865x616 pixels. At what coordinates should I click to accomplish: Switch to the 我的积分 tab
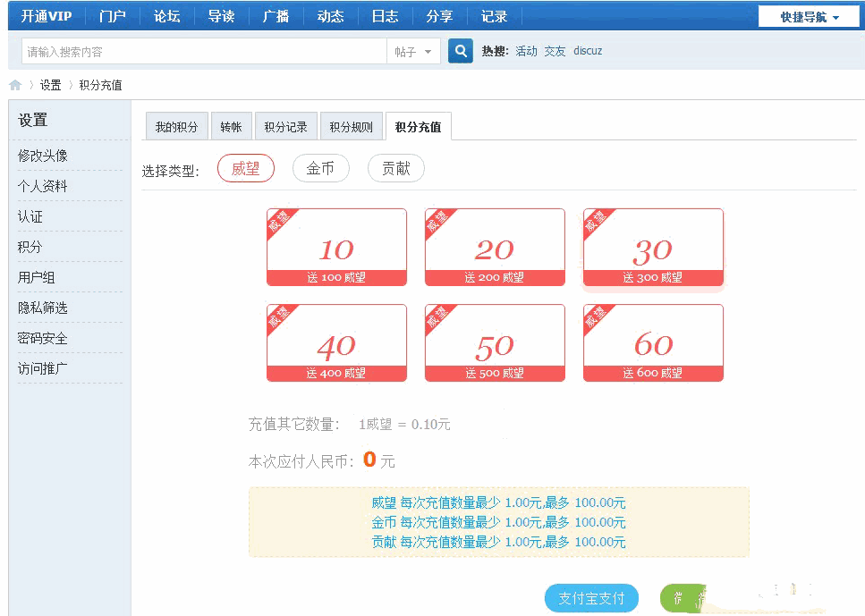pos(176,127)
